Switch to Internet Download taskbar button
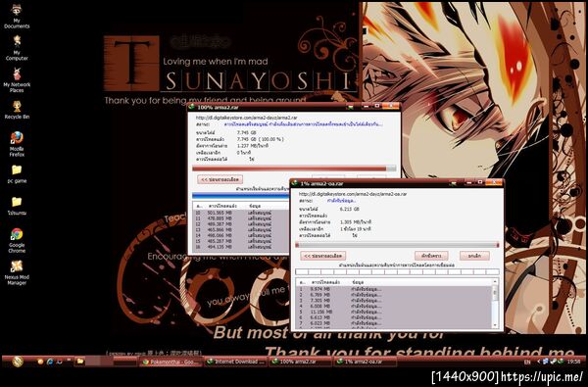 (x=236, y=362)
